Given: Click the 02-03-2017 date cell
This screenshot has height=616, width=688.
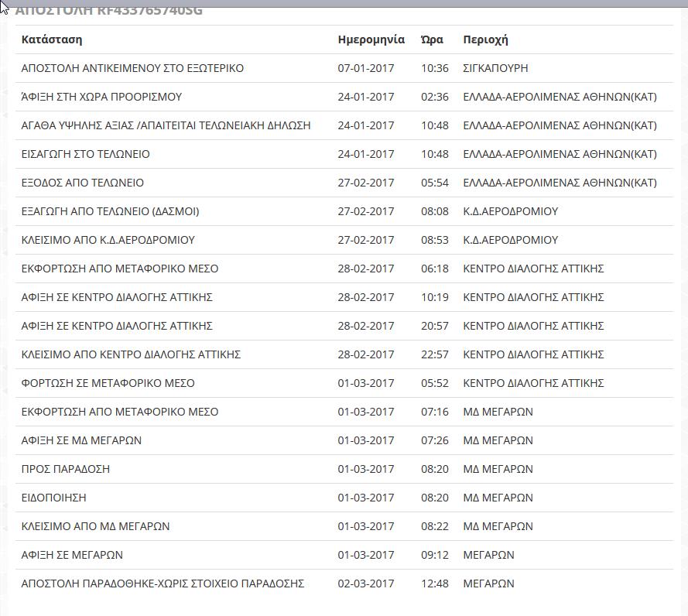Looking at the screenshot, I should [x=365, y=583].
